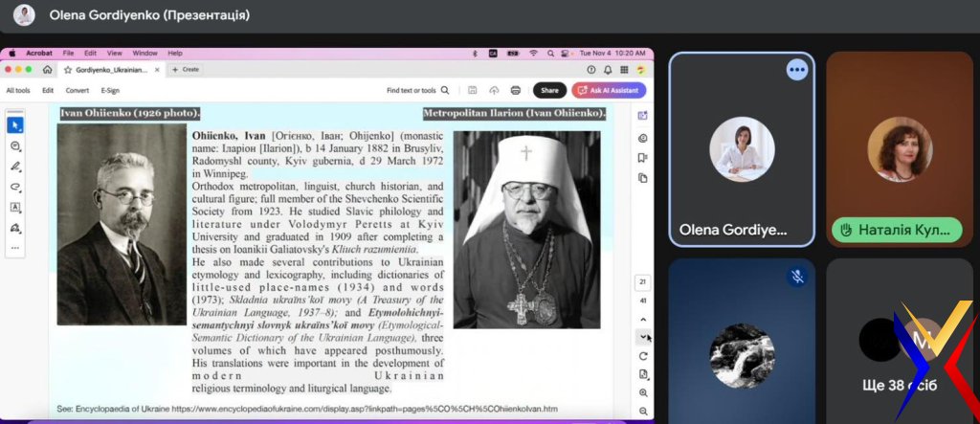This screenshot has width=980, height=424.
Task: Star the Gordiyenko_Ukrainian document tab
Action: point(67,70)
